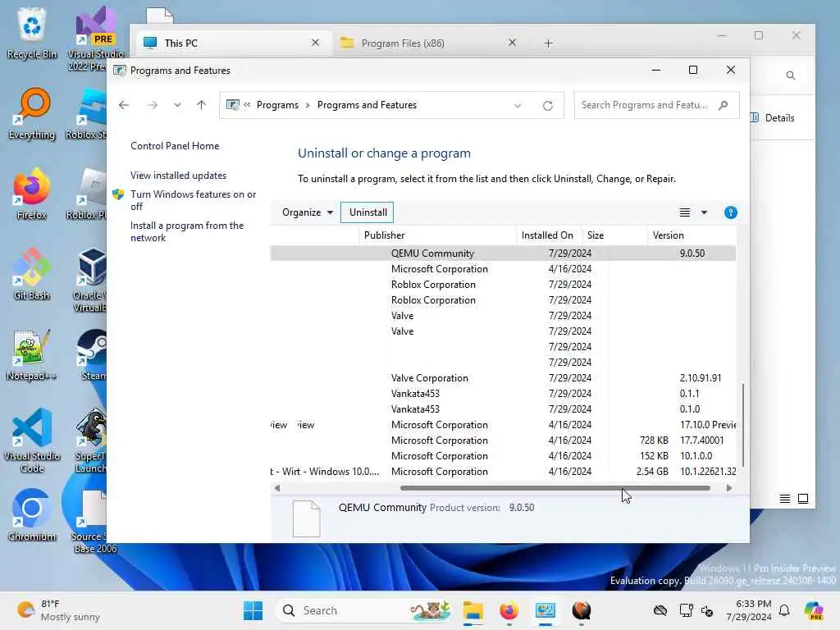The width and height of the screenshot is (840, 630).
Task: Sort by the Installed On column header
Action: [x=549, y=235]
